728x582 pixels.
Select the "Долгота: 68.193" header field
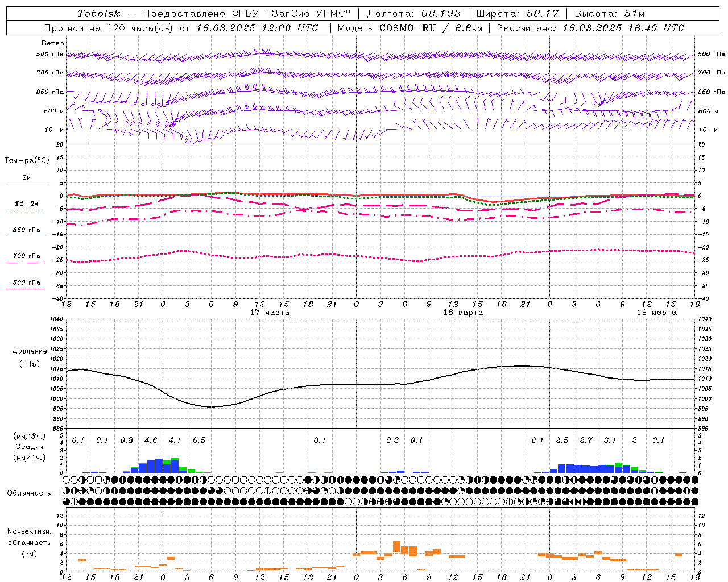click(x=413, y=14)
